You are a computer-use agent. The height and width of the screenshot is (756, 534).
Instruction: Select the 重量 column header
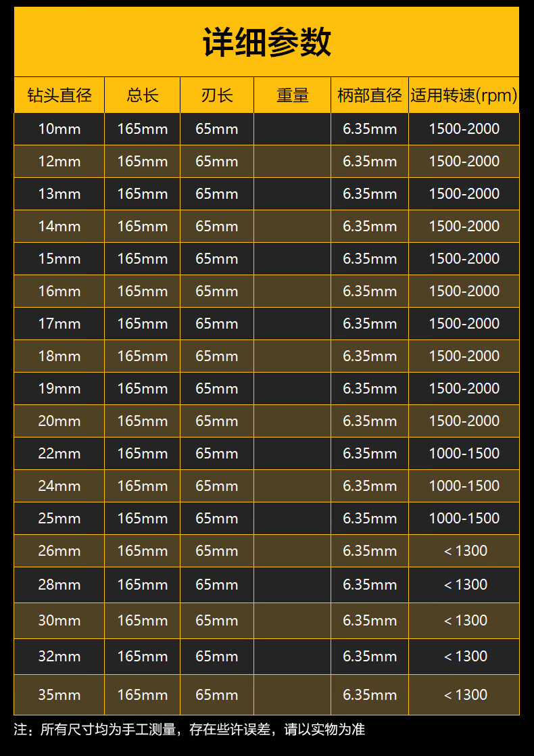coord(293,95)
